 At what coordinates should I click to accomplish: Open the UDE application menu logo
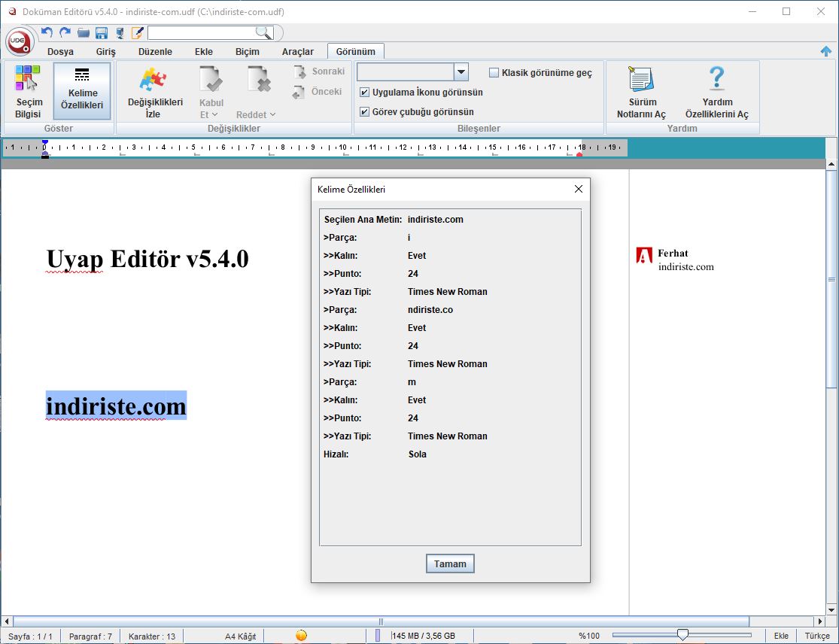(20, 41)
